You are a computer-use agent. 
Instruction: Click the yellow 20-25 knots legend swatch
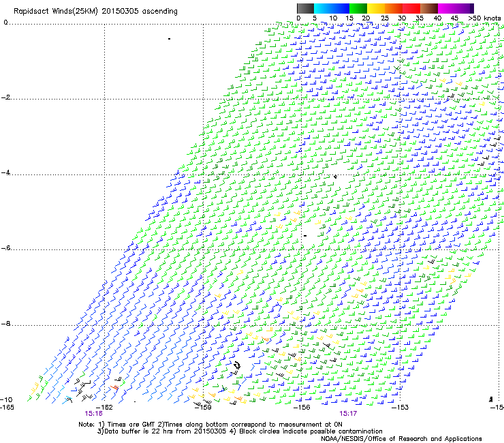(376, 8)
